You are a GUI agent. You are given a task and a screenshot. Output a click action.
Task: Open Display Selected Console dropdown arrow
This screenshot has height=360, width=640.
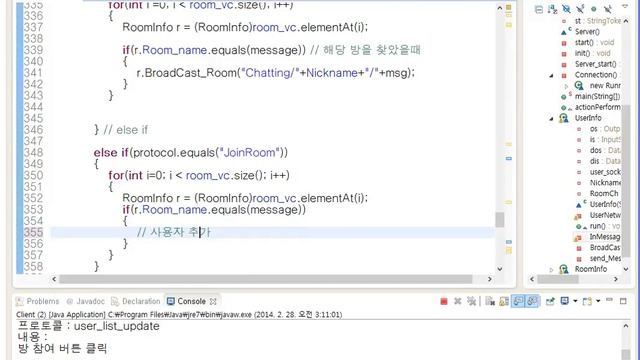tap(575, 301)
